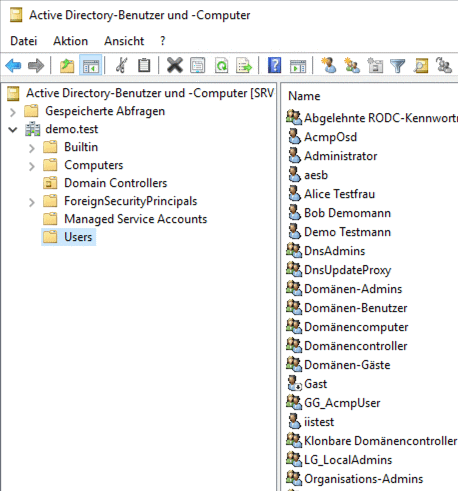Open the ? help menu
The width and height of the screenshot is (458, 491).
tap(162, 41)
